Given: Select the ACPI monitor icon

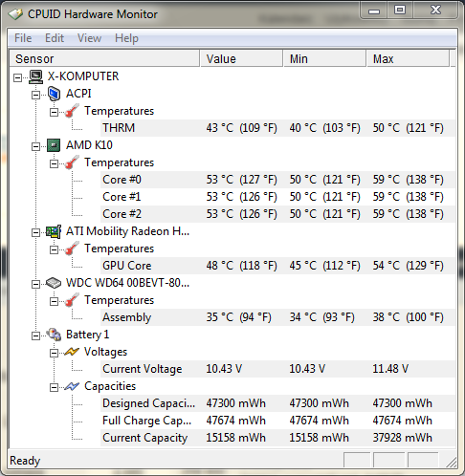Looking at the screenshot, I should [x=54, y=94].
